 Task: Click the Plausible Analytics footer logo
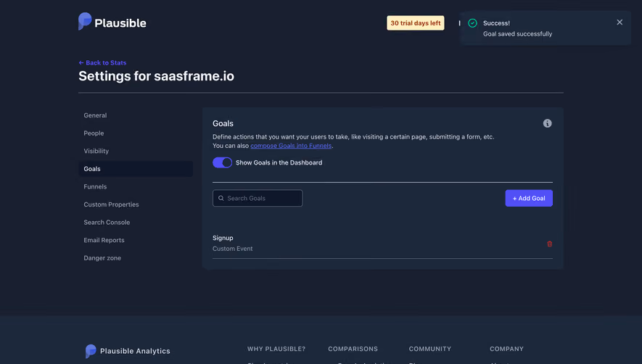[128, 351]
